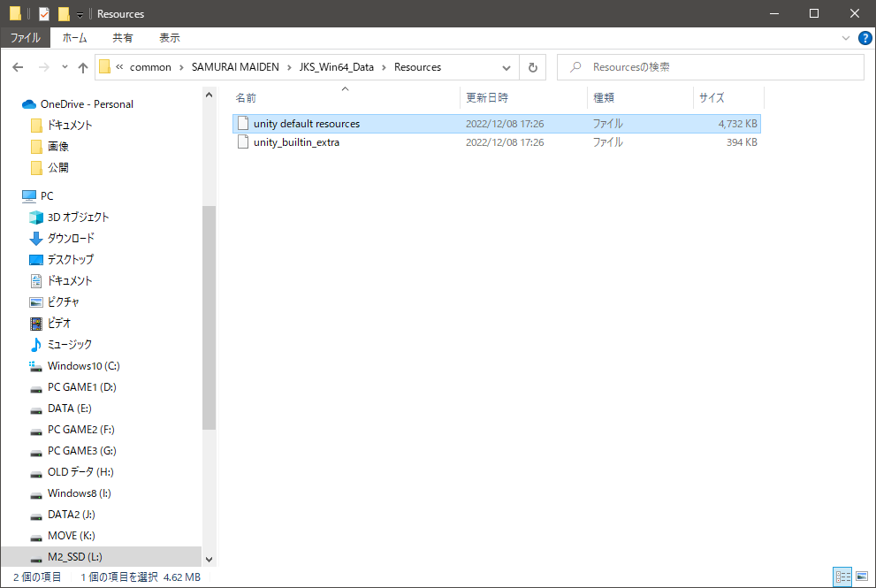Go up one folder level
This screenshot has width=876, height=588.
(83, 67)
